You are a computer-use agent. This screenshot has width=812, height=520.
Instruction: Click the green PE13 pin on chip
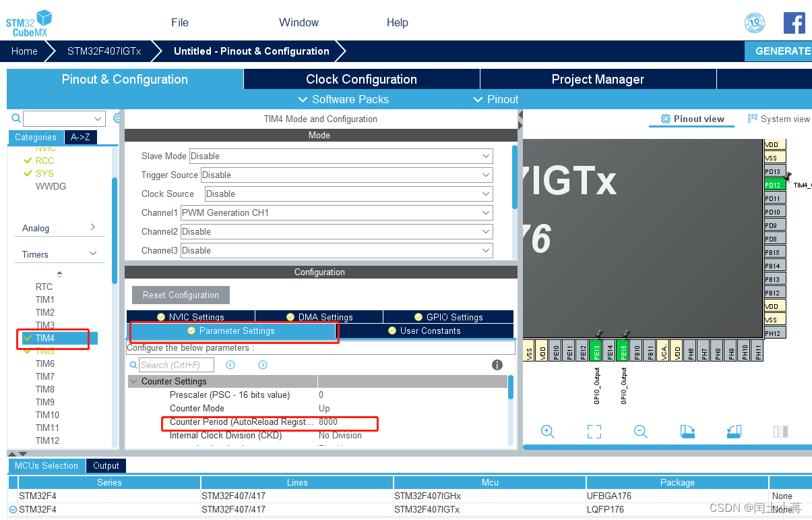pos(596,351)
